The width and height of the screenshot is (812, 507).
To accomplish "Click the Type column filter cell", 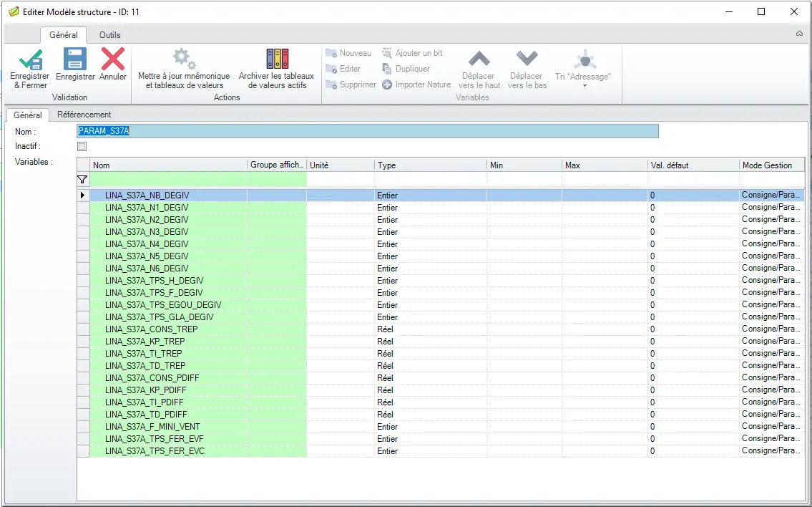I will point(431,180).
